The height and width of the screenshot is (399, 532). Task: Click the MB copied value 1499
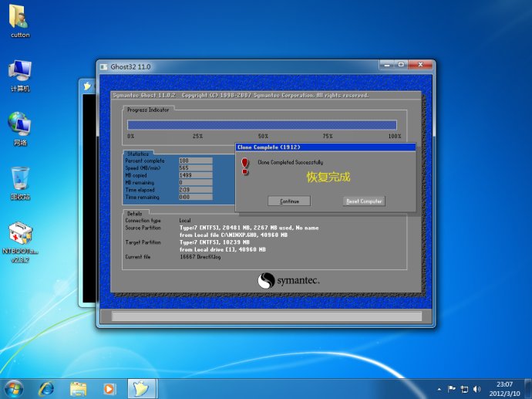196,175
